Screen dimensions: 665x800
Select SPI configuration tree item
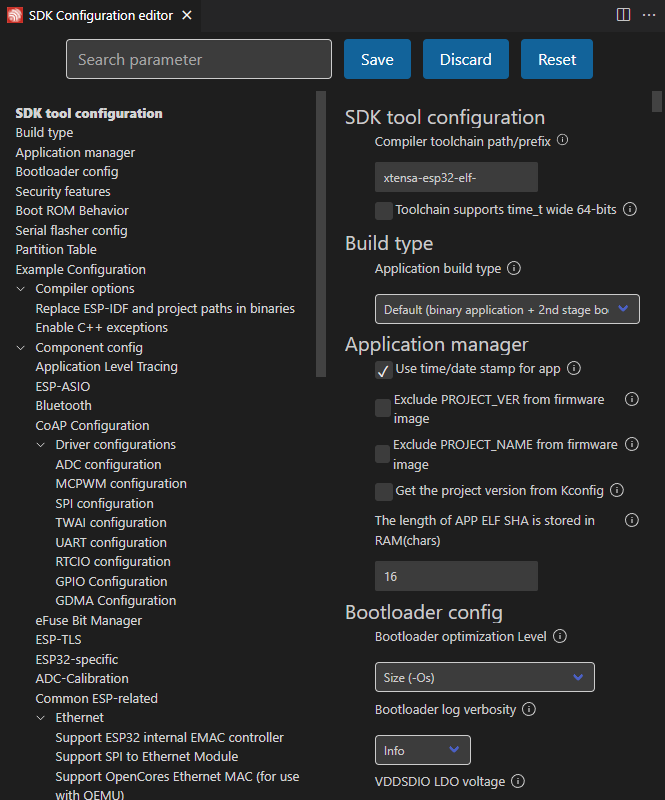click(104, 504)
